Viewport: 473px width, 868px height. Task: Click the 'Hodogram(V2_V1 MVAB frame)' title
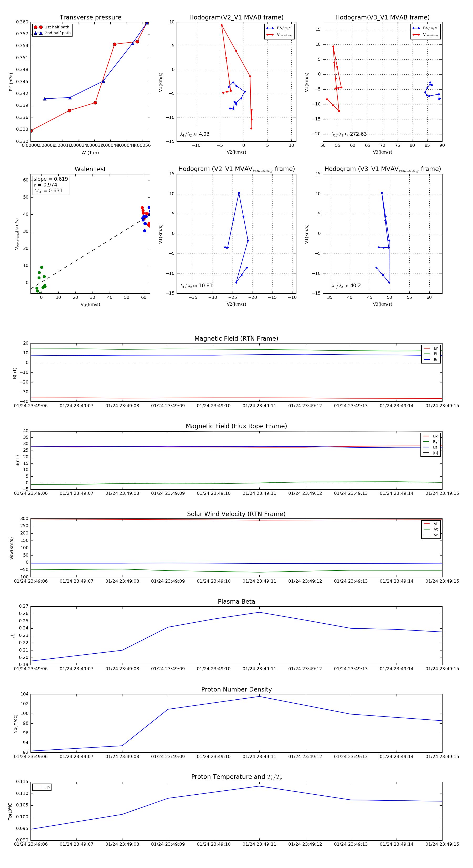pyautogui.click(x=236, y=18)
